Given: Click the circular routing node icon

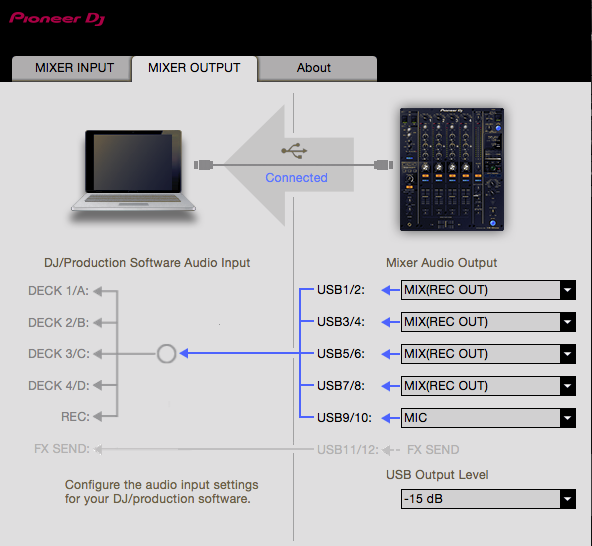Looking at the screenshot, I should [x=166, y=354].
